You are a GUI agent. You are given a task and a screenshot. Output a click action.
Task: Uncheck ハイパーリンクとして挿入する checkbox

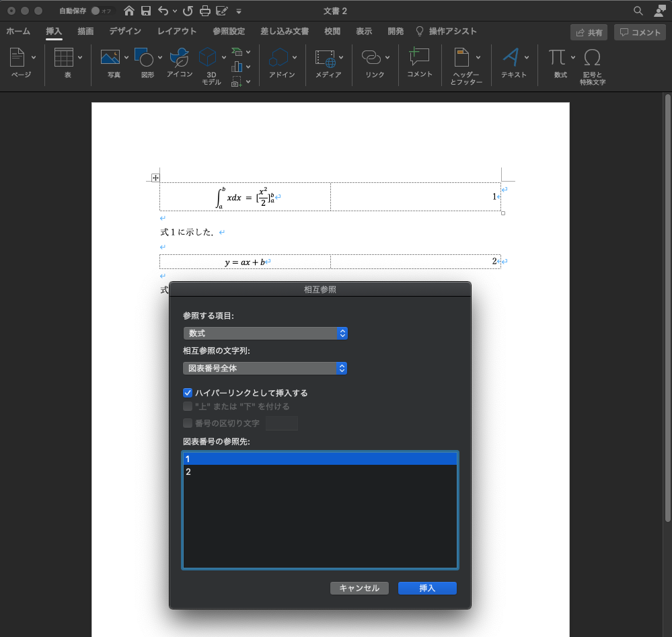188,393
